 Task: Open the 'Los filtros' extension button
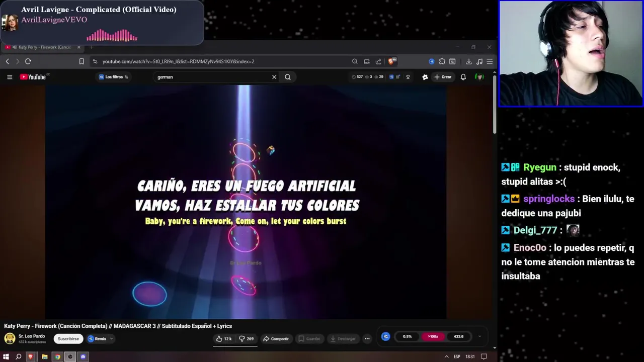(x=114, y=77)
